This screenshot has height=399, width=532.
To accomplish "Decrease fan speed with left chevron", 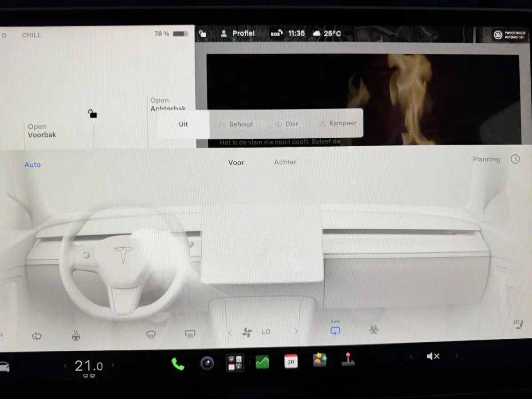I will [x=230, y=332].
